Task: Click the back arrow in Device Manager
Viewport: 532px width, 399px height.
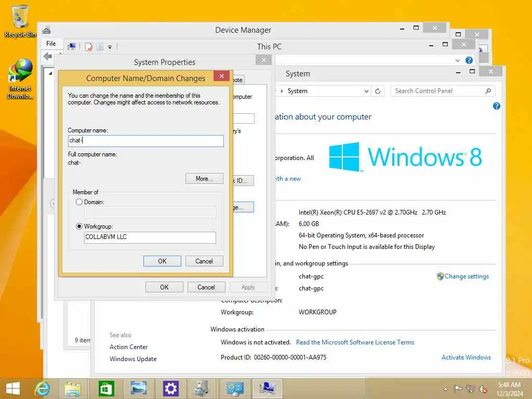Action: [x=48, y=56]
